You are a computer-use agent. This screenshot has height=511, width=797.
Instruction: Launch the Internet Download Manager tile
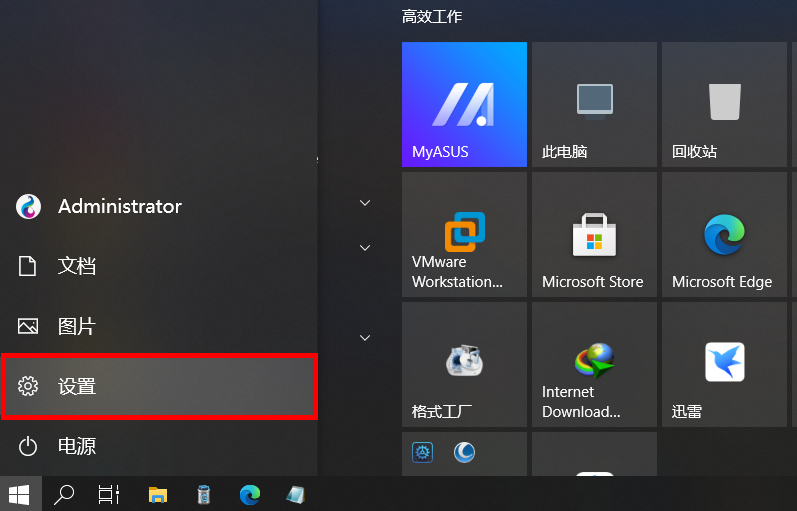tap(594, 364)
